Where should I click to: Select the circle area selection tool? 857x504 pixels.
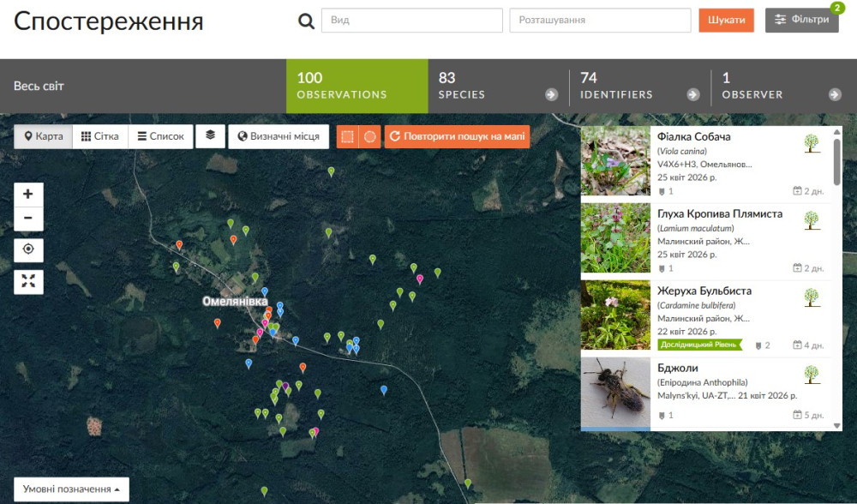pyautogui.click(x=369, y=137)
